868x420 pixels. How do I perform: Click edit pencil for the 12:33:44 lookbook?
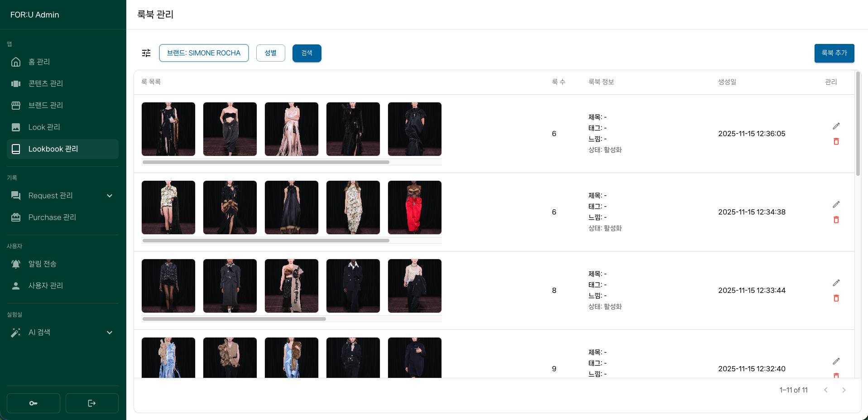836,283
